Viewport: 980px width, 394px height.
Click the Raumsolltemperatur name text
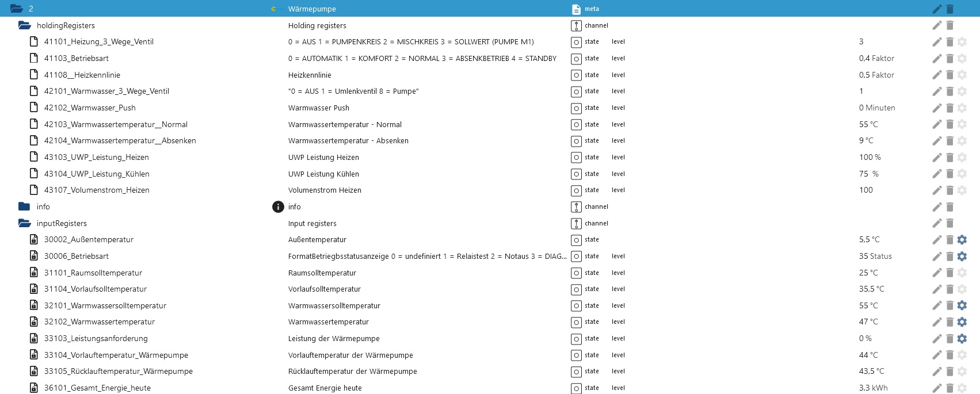(322, 273)
